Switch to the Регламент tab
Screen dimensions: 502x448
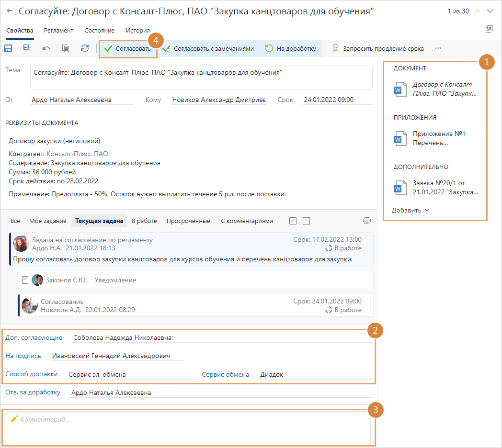point(58,30)
